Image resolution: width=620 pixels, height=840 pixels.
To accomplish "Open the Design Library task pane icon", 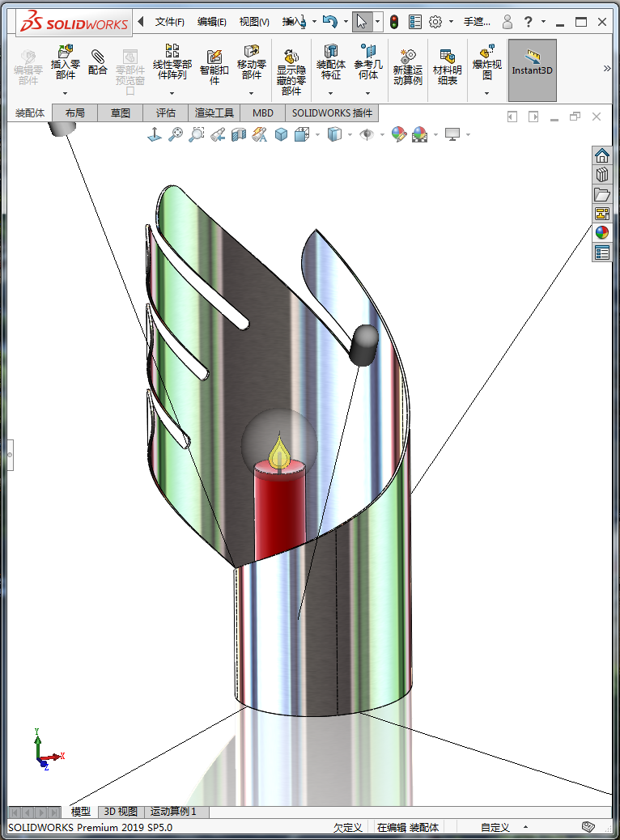I will [601, 175].
